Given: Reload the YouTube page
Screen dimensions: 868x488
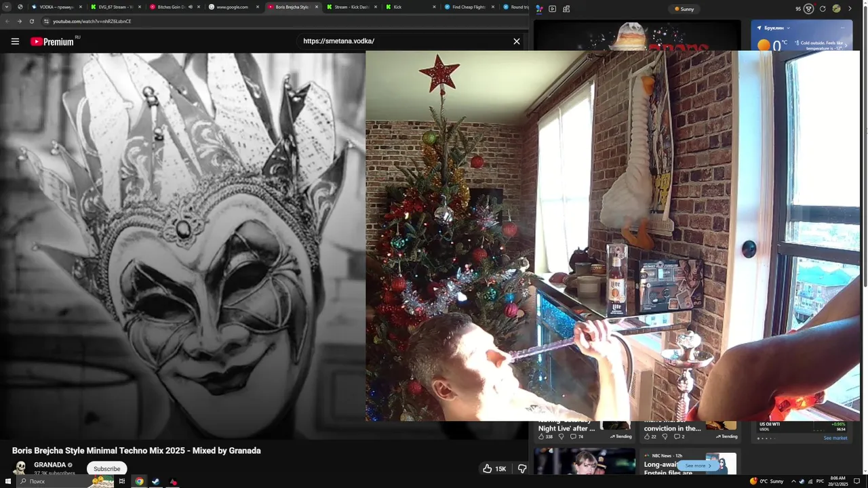Looking at the screenshot, I should 31,21.
